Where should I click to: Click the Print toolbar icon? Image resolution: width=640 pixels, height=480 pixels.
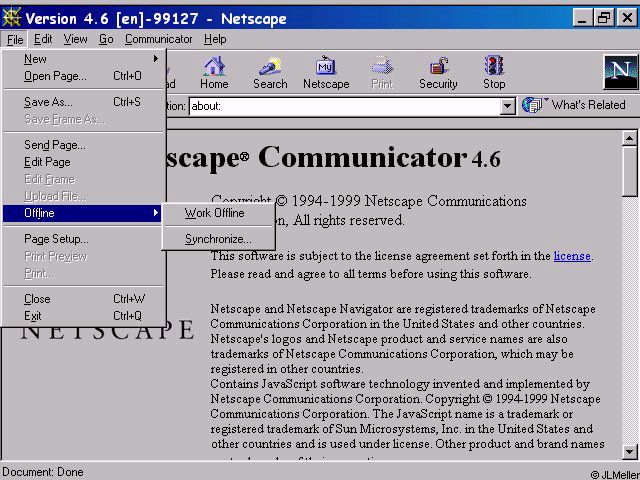[382, 72]
